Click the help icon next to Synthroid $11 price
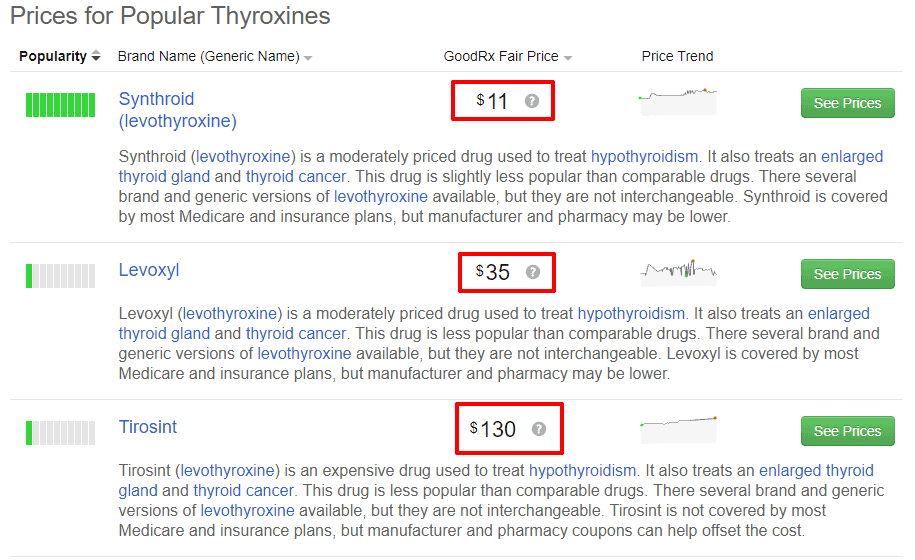The width and height of the screenshot is (915, 560). coord(532,101)
